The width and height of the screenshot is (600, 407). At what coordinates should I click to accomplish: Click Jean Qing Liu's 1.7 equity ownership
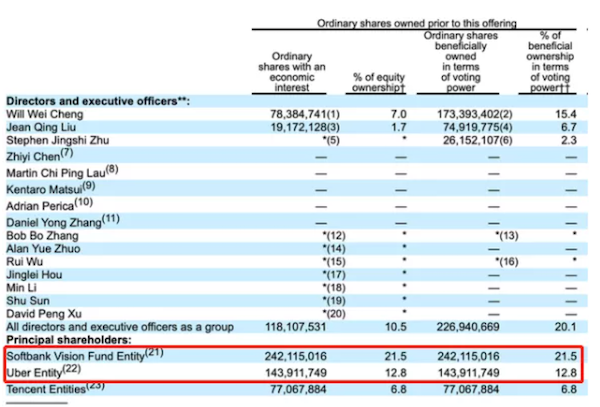click(x=399, y=127)
